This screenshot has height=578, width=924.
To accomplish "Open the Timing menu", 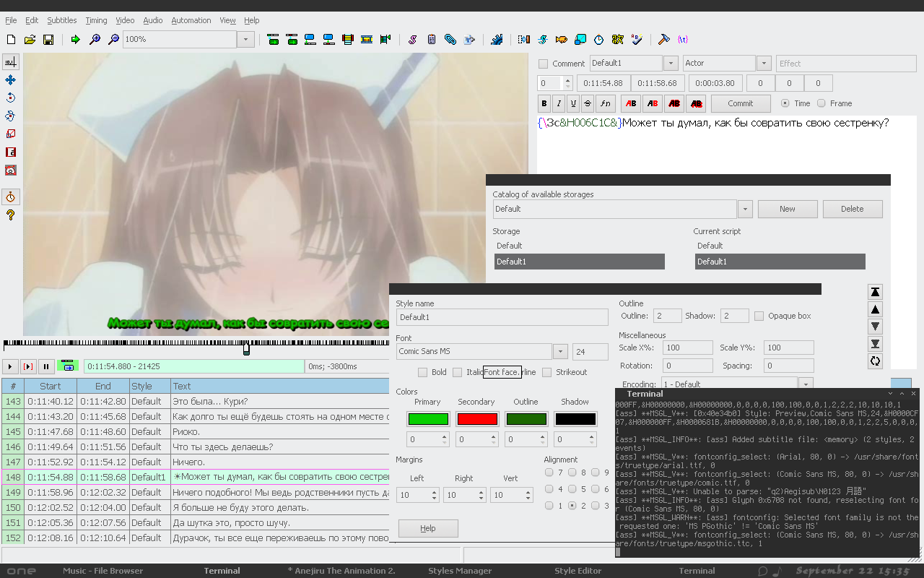I will click(96, 20).
